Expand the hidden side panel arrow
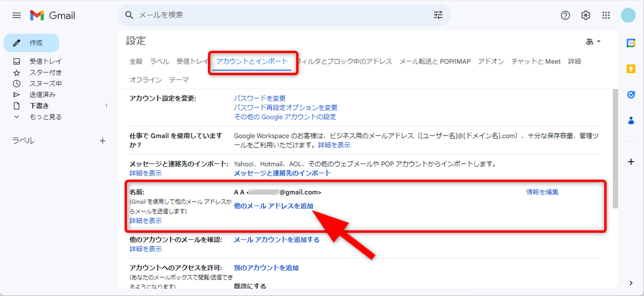 click(x=631, y=283)
